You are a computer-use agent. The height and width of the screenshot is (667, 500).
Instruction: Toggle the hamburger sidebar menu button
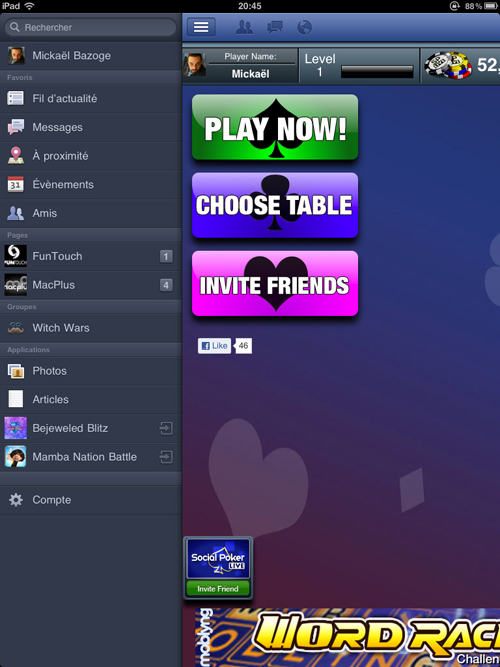[x=201, y=27]
